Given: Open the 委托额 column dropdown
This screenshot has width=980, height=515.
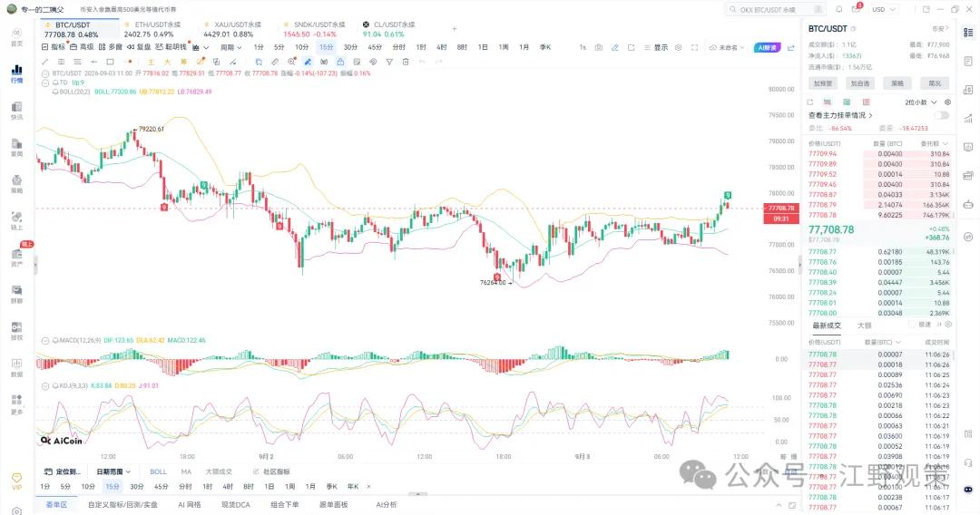Looking at the screenshot, I should click(936, 143).
